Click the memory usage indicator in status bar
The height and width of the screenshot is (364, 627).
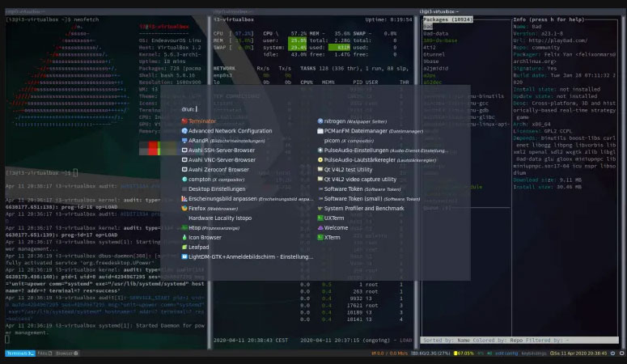[x=430, y=353]
